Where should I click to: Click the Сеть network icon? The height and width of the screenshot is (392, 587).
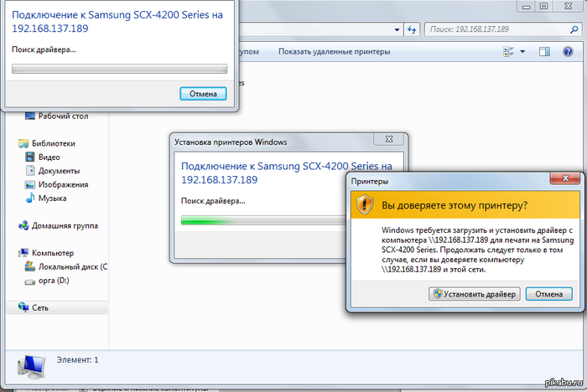pos(23,307)
